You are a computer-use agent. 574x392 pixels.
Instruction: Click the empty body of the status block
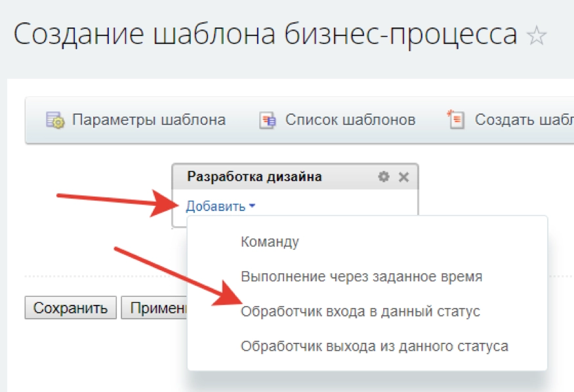point(341,206)
